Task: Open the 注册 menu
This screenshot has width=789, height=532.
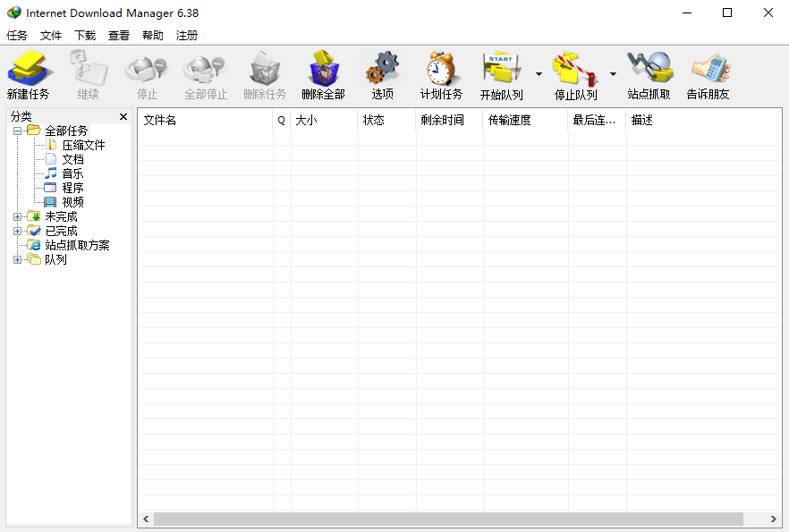Action: point(187,35)
